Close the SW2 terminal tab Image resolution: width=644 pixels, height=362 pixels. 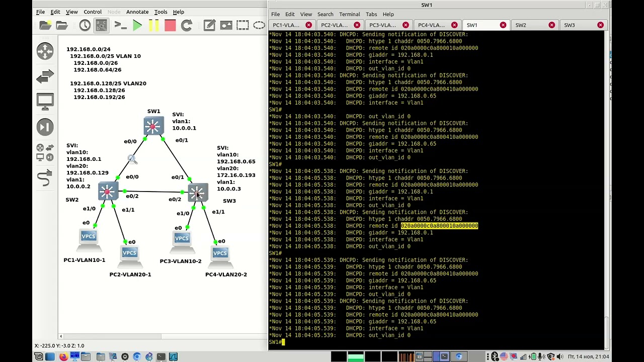pos(552,25)
